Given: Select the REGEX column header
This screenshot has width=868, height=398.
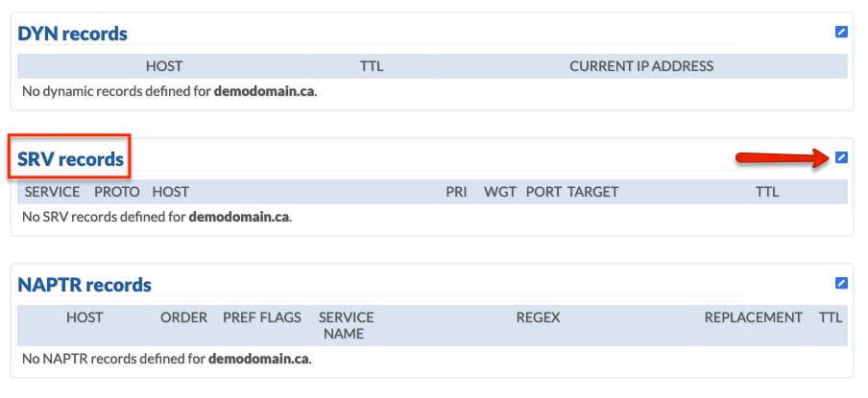Looking at the screenshot, I should (538, 317).
